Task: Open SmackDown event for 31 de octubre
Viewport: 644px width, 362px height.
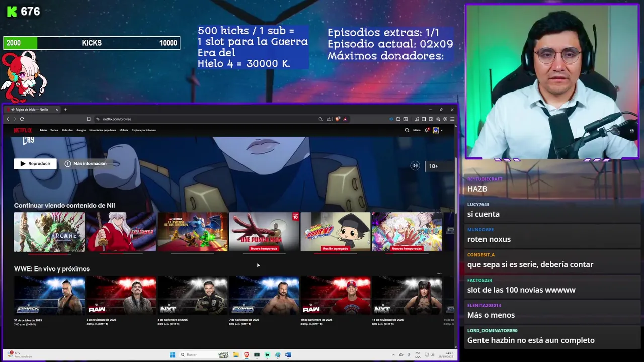Action: 49,296
